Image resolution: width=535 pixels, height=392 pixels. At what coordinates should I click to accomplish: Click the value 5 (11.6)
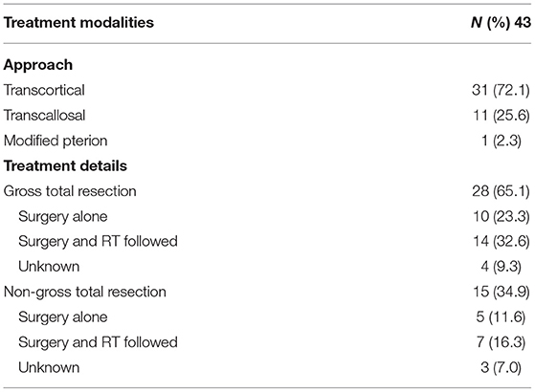click(x=501, y=317)
